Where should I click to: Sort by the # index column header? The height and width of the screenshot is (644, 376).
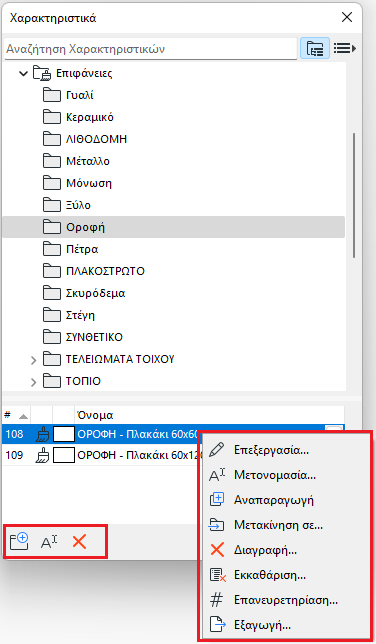pyautogui.click(x=16, y=415)
